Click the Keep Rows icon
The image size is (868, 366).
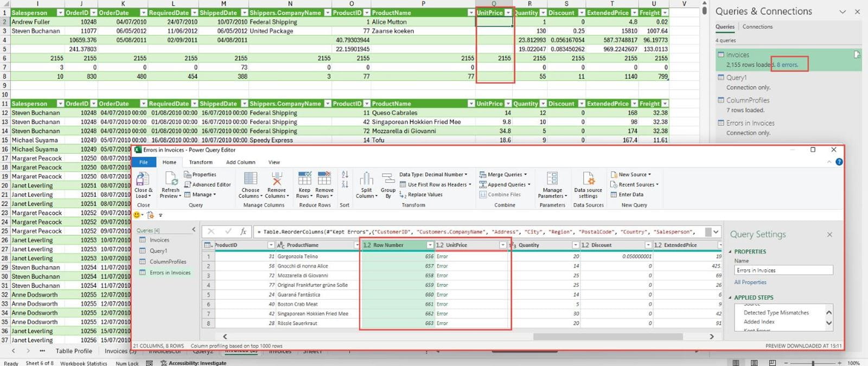pyautogui.click(x=304, y=179)
